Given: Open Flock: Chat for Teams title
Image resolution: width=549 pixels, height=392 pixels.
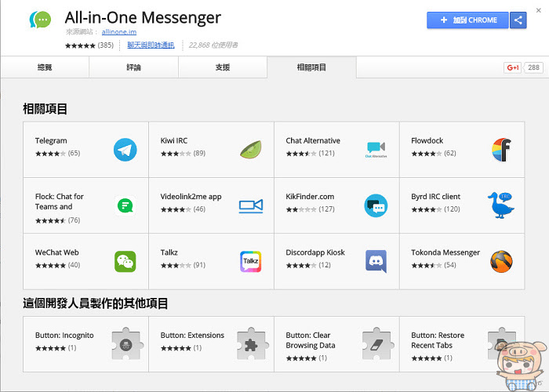Looking at the screenshot, I should pyautogui.click(x=59, y=201).
